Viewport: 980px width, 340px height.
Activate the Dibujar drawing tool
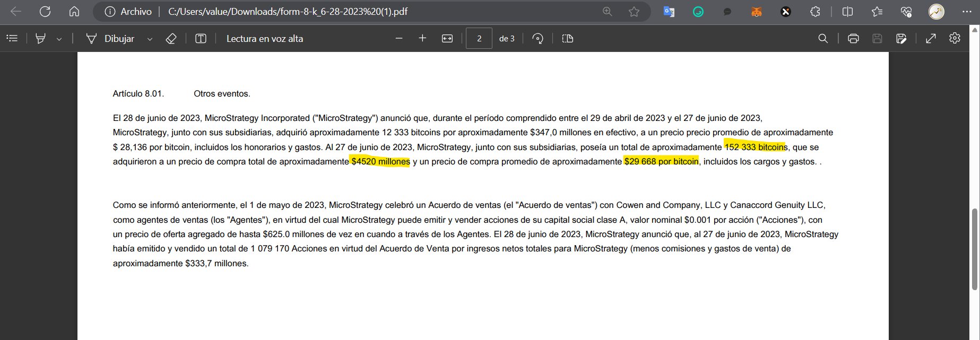(x=110, y=39)
